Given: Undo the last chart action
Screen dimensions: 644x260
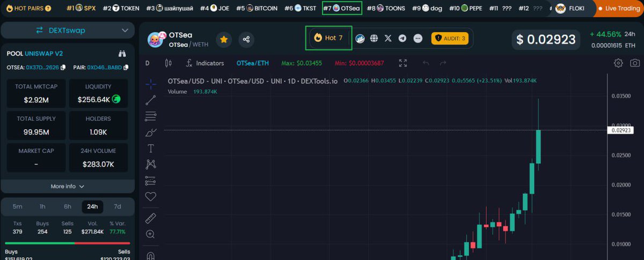Looking at the screenshot, I should 426,63.
